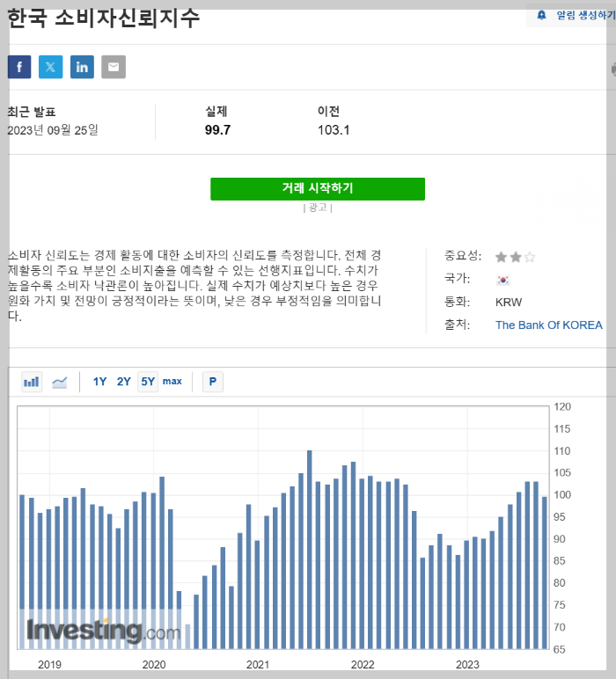Screen dimensions: 616x679
Task: Click actual value 99.7
Action: point(217,130)
